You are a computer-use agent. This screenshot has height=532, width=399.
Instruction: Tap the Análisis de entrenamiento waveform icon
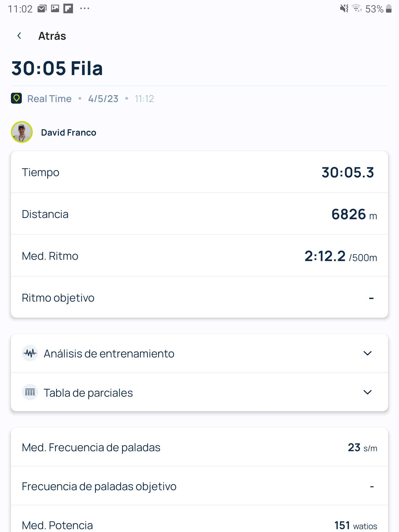click(30, 353)
